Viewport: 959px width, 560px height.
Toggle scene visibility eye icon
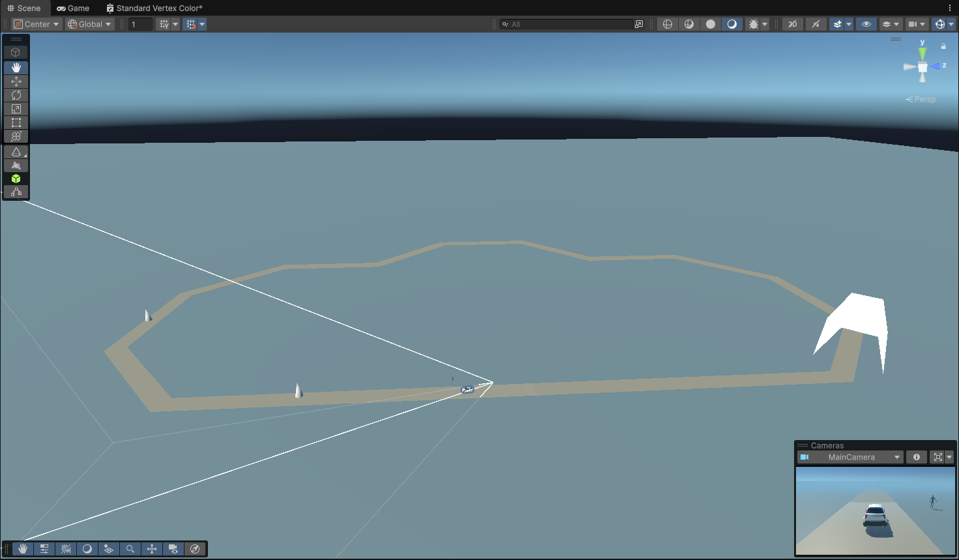tap(866, 24)
